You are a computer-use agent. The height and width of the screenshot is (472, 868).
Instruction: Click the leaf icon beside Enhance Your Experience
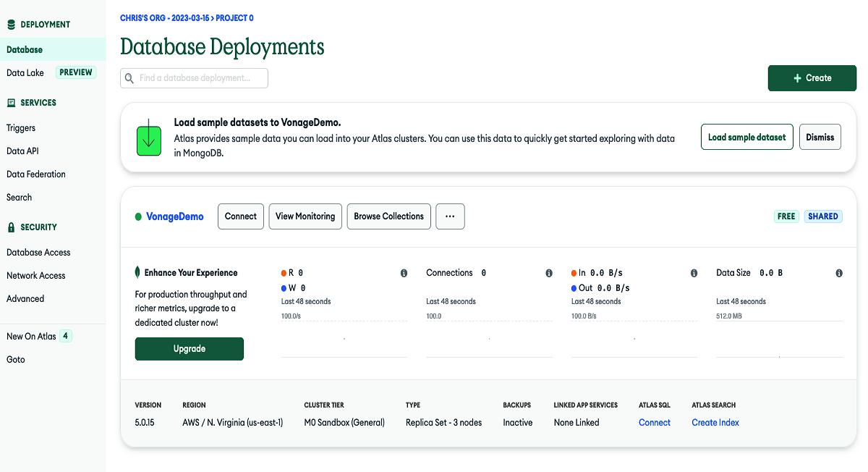pyautogui.click(x=137, y=272)
